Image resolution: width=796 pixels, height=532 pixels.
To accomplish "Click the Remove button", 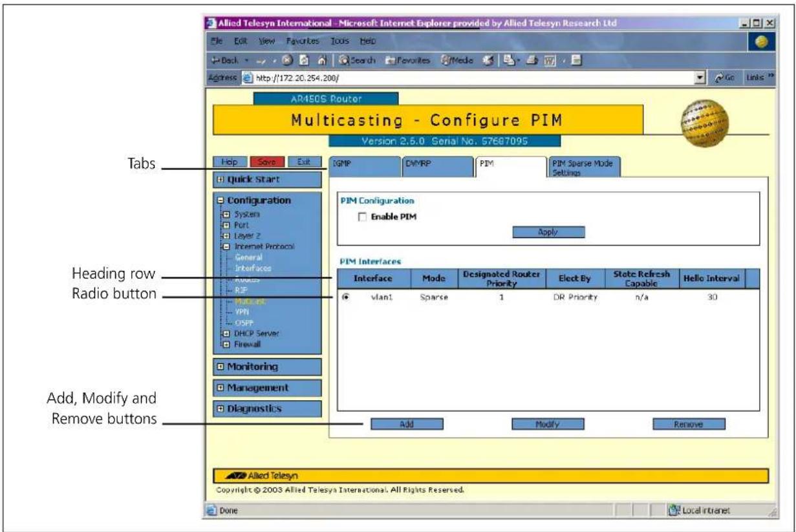I will tap(689, 425).
